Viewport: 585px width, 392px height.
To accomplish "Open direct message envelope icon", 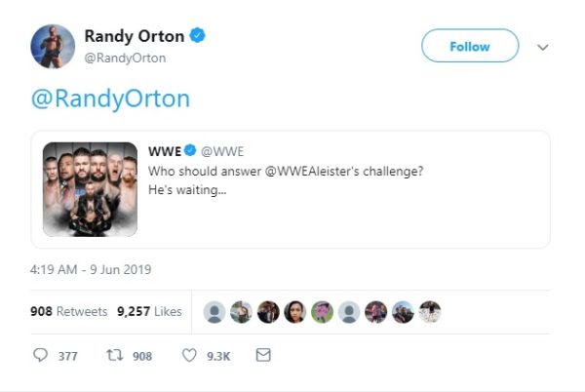I will tap(262, 356).
